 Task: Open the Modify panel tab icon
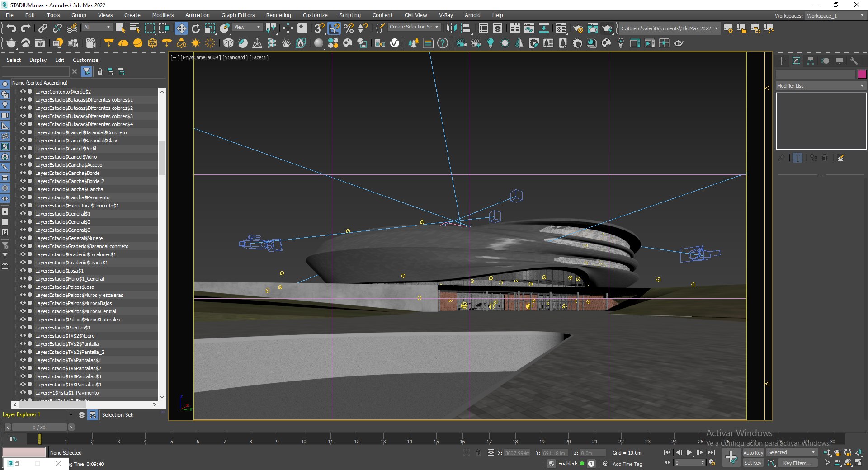pos(796,61)
